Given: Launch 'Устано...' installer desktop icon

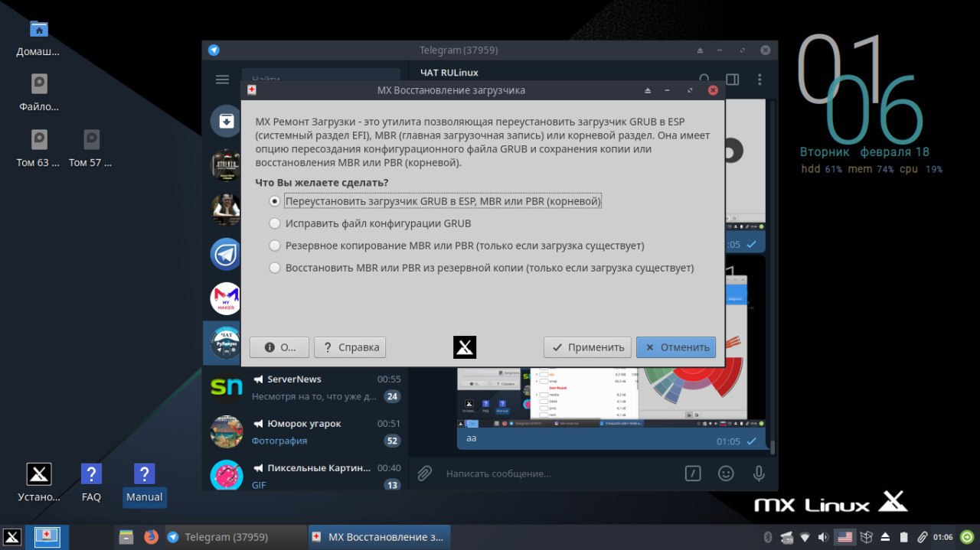Looking at the screenshot, I should point(38,483).
